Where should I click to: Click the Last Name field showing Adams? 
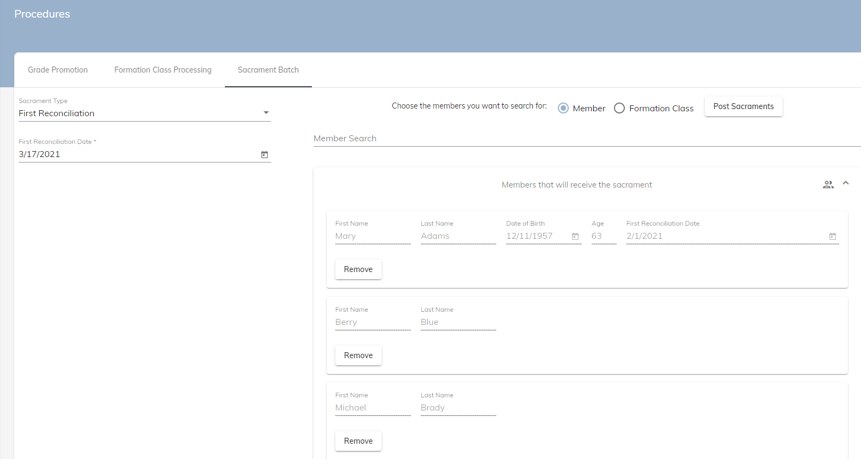click(457, 237)
